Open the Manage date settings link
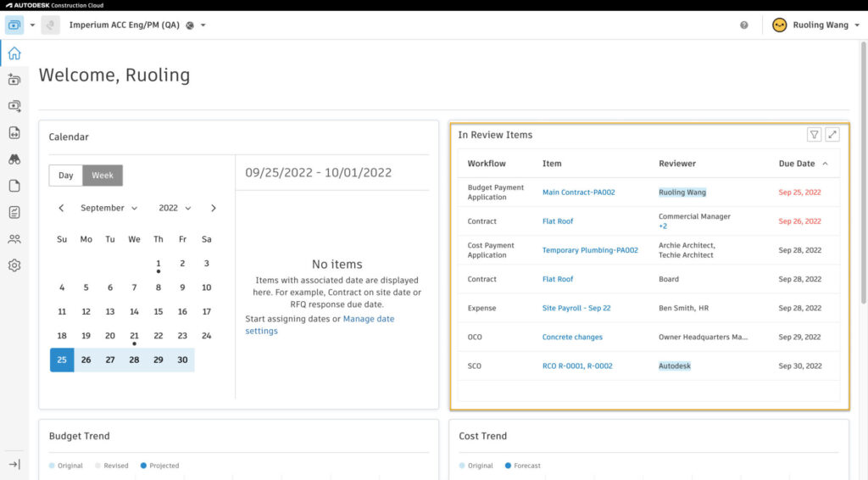The height and width of the screenshot is (480, 868). coord(320,325)
